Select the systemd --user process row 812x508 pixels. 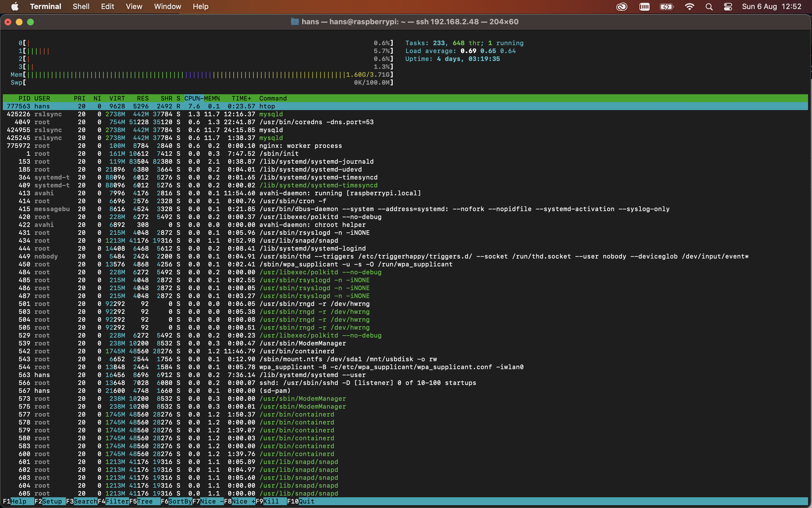click(405, 375)
